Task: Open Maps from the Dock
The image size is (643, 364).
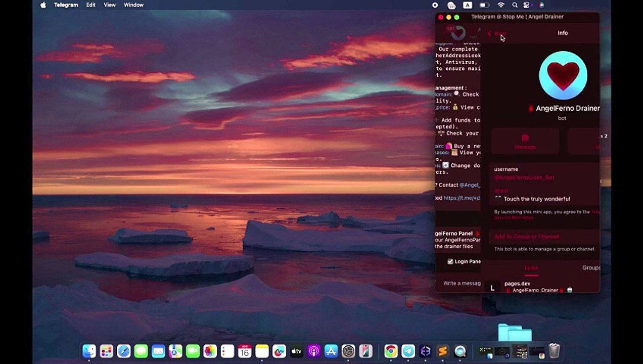Action: 175,351
